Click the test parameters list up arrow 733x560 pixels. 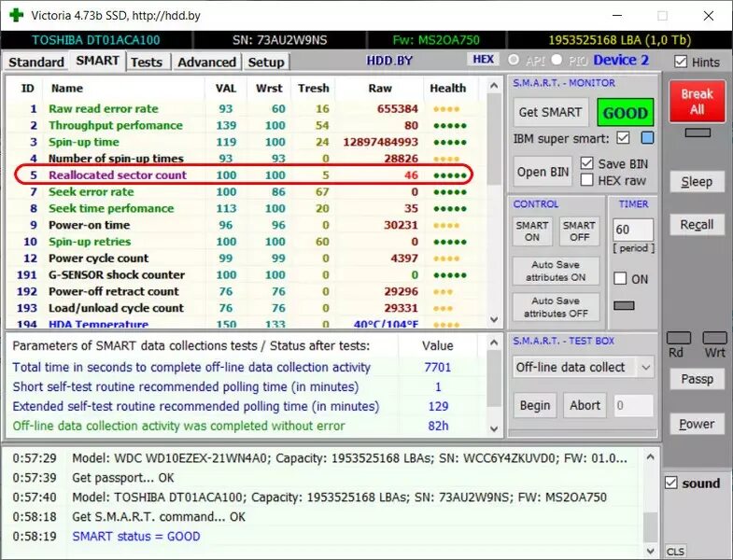coord(494,343)
